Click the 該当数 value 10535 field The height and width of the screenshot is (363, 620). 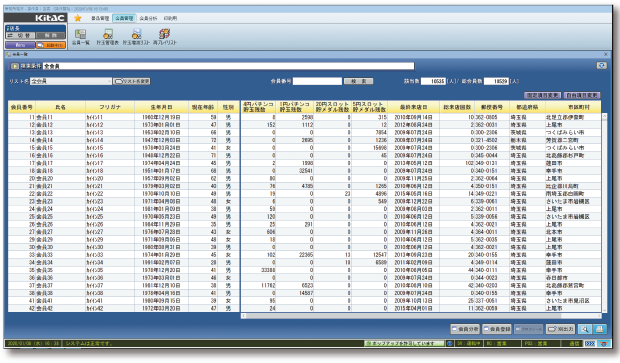coord(433,81)
